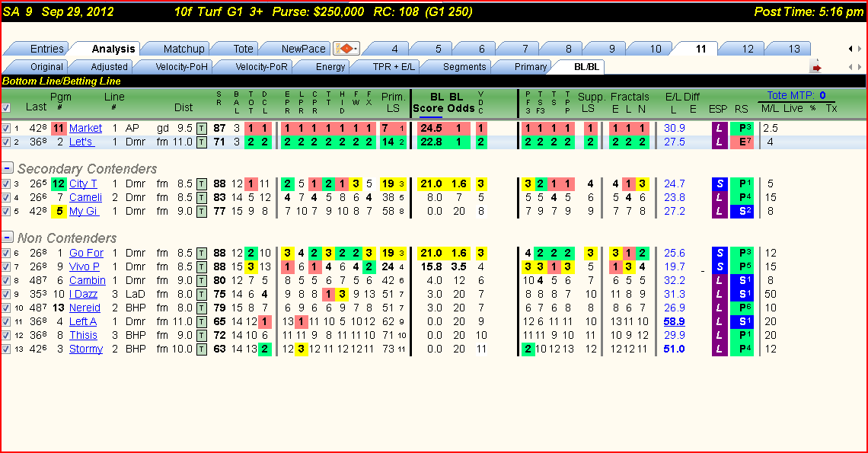Click the T surface icon in My Gi row
The height and width of the screenshot is (453, 868).
coord(202,212)
